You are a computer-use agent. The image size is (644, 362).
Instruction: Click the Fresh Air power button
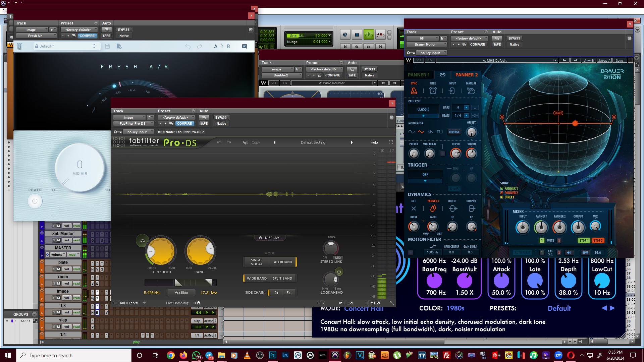tap(35, 201)
